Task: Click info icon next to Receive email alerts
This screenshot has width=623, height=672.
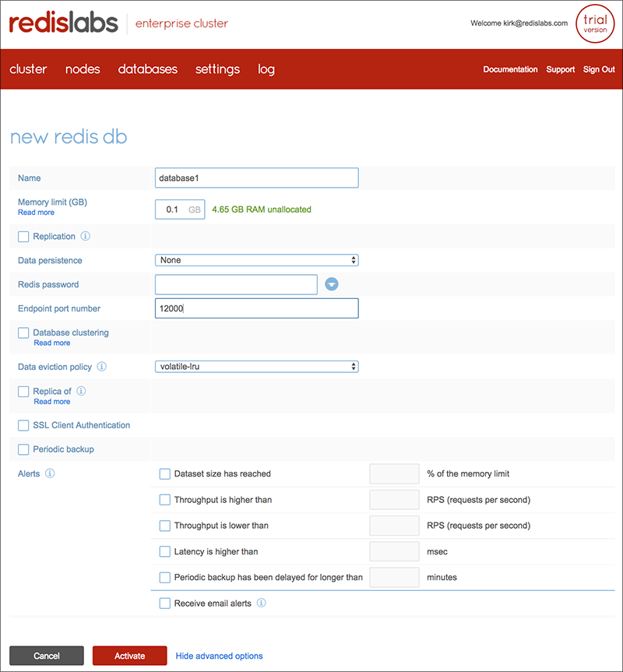Action: tap(262, 603)
